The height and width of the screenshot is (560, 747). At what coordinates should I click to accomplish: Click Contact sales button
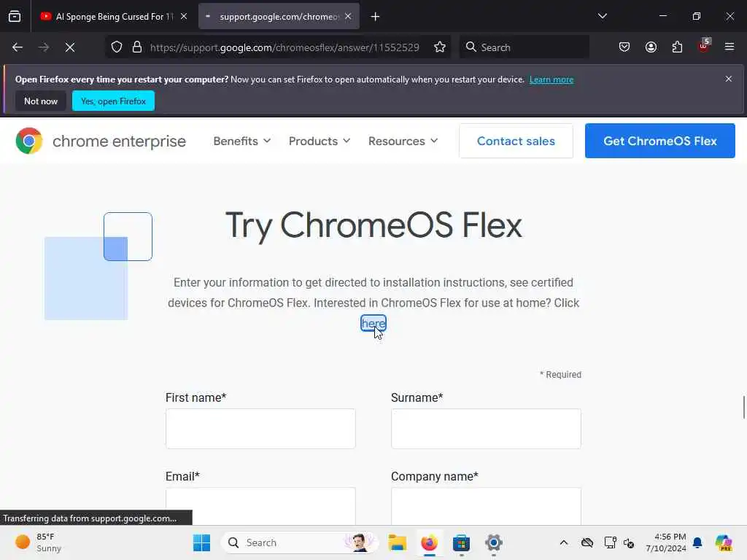click(x=516, y=141)
